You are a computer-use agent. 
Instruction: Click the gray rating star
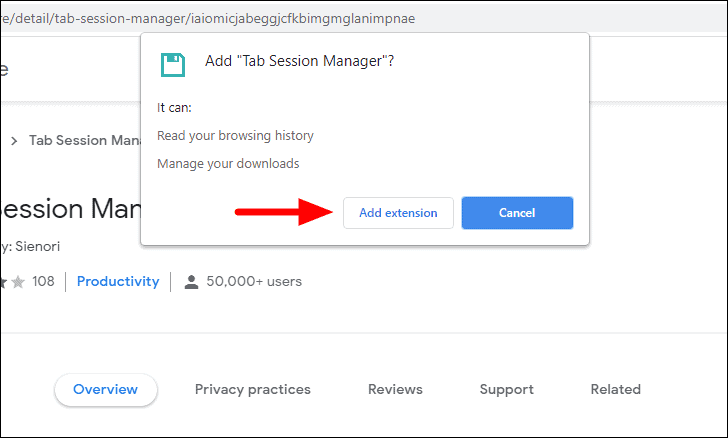click(18, 281)
